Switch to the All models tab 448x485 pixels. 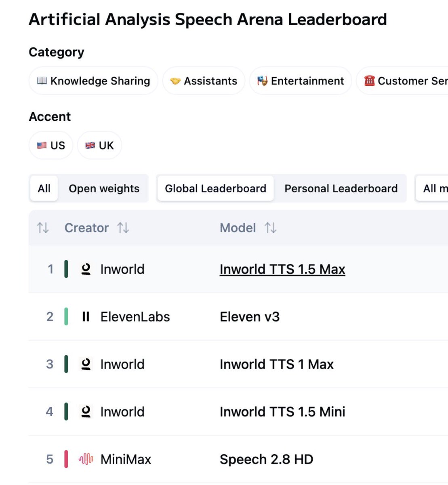pos(44,188)
